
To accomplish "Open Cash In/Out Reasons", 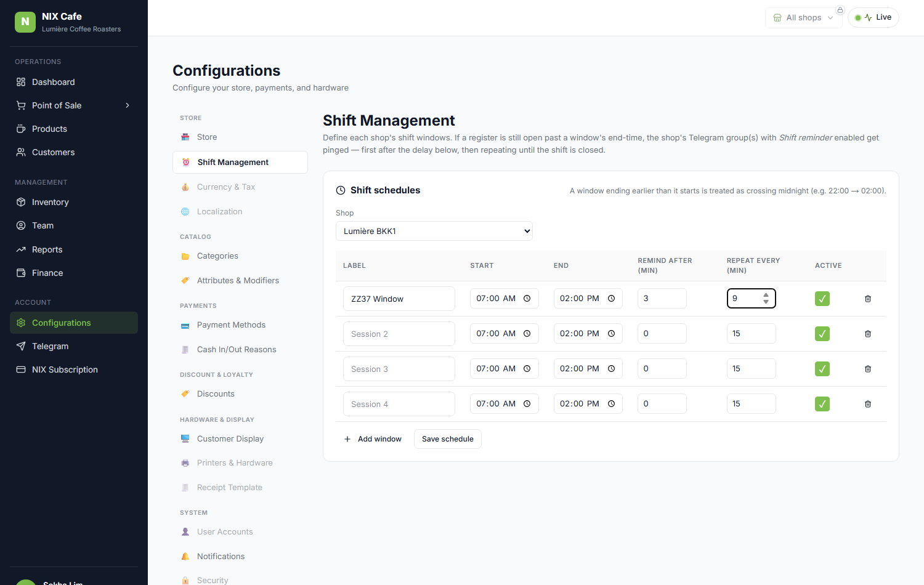I will coord(240,349).
